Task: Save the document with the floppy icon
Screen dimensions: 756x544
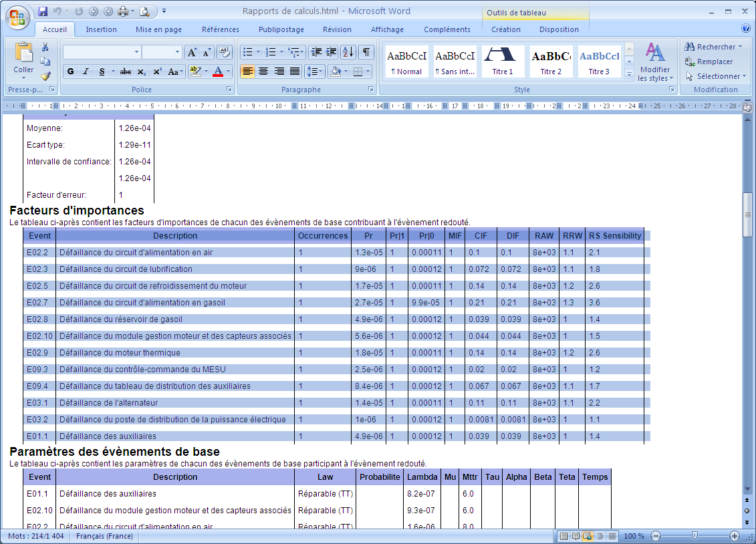Action: [42, 11]
